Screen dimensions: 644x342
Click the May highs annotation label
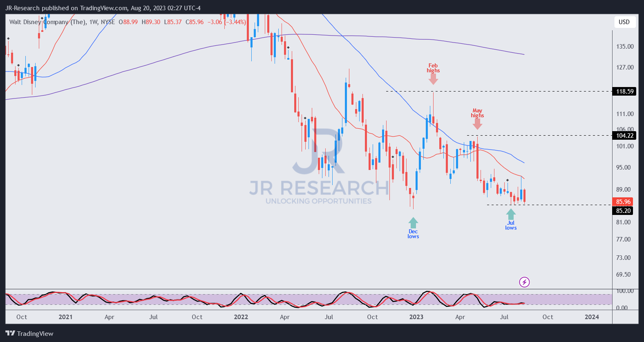(x=477, y=113)
